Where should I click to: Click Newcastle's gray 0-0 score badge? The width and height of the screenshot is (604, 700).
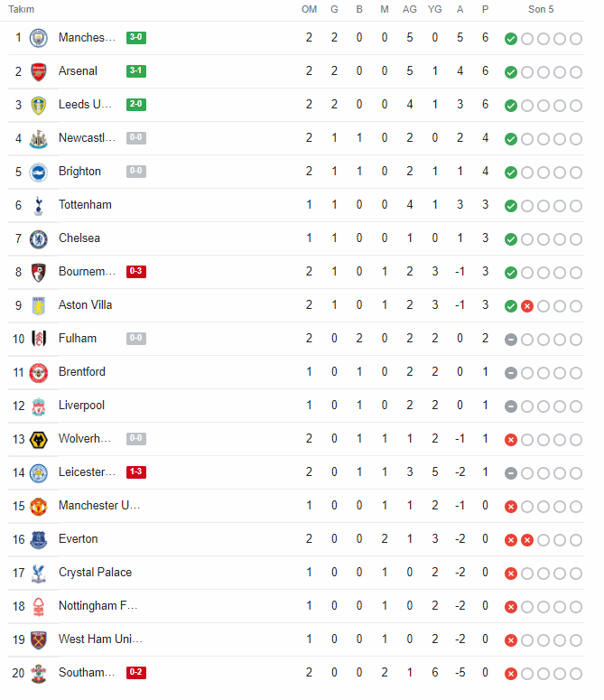point(136,137)
